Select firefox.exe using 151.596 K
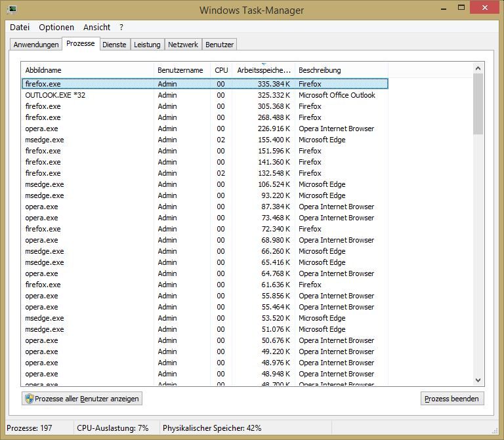The image size is (504, 440). point(205,151)
